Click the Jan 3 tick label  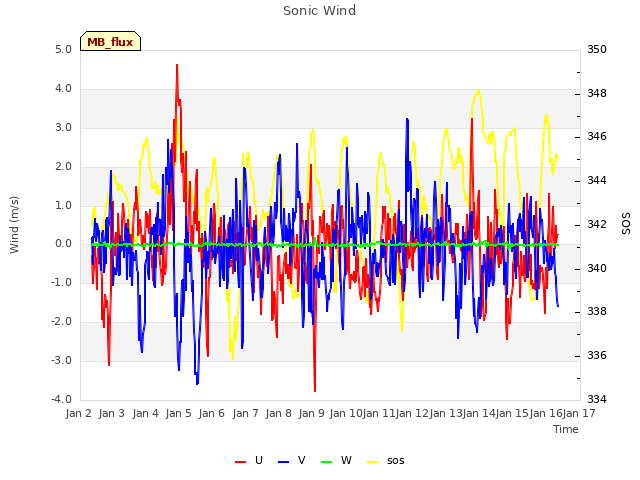pyautogui.click(x=111, y=413)
